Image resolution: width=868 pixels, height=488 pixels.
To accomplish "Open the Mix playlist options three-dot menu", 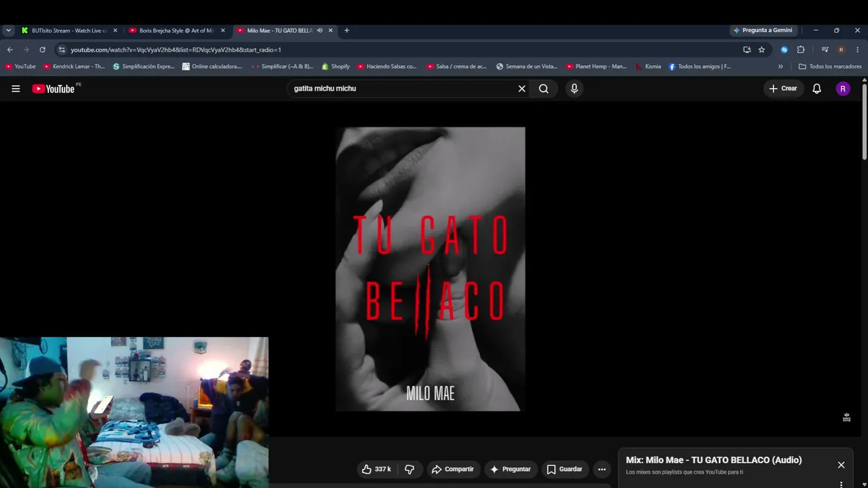I will coord(841,484).
